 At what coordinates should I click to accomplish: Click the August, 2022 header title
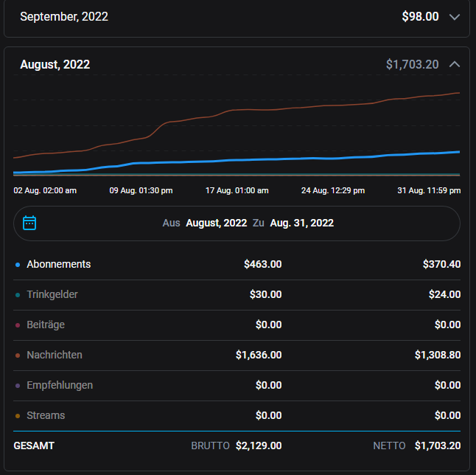click(55, 64)
